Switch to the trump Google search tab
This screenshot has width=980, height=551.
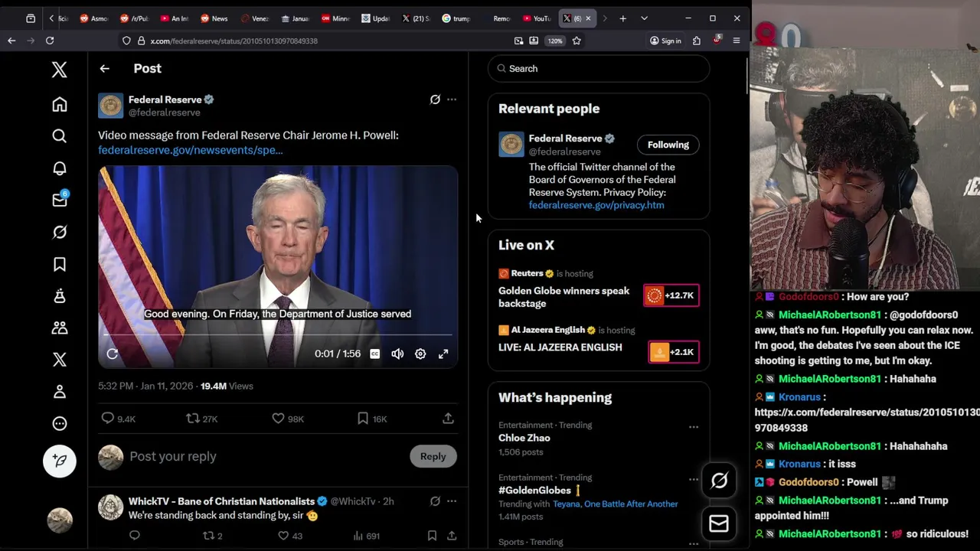456,18
